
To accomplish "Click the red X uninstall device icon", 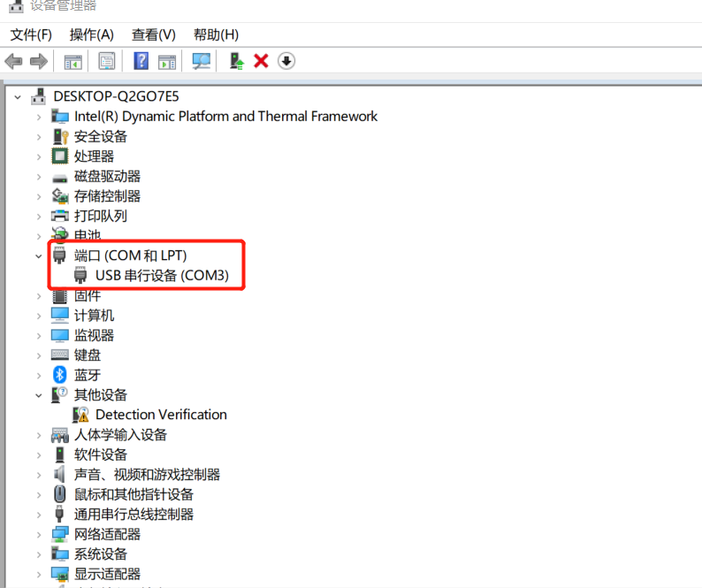I will click(x=261, y=61).
